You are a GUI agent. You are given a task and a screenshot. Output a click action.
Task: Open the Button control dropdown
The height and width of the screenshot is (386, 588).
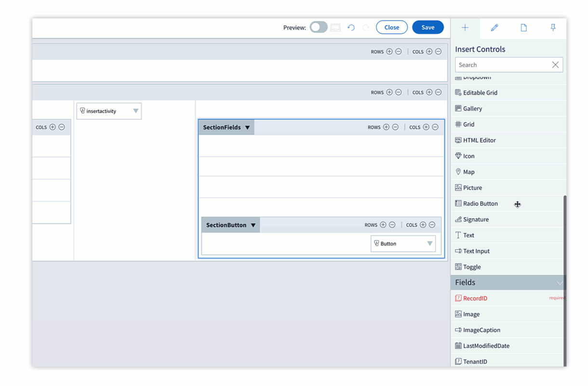click(x=430, y=244)
